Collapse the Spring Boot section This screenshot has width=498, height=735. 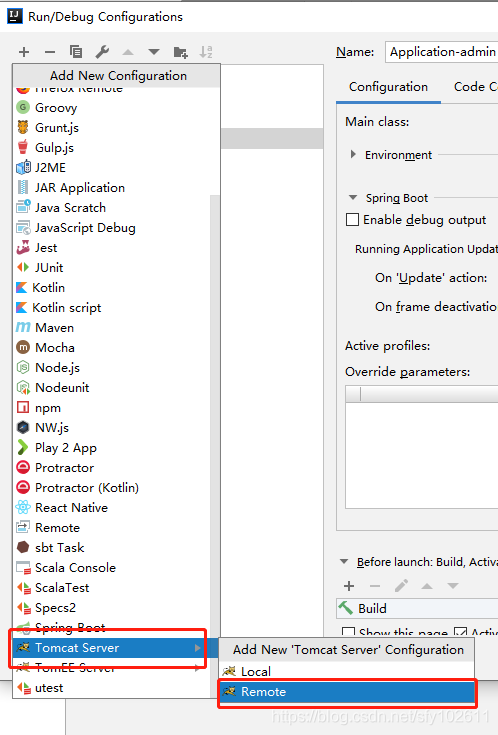point(353,197)
